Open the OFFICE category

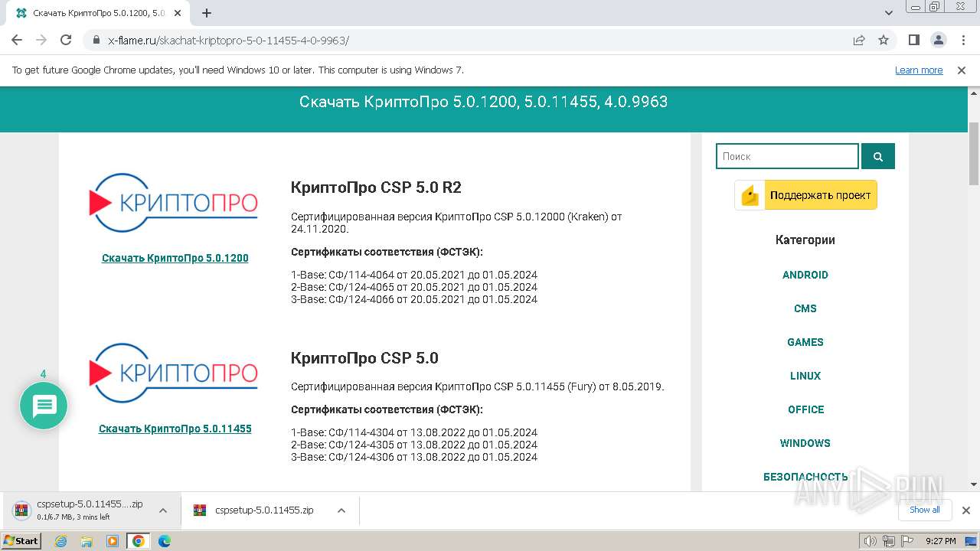pyautogui.click(x=805, y=409)
